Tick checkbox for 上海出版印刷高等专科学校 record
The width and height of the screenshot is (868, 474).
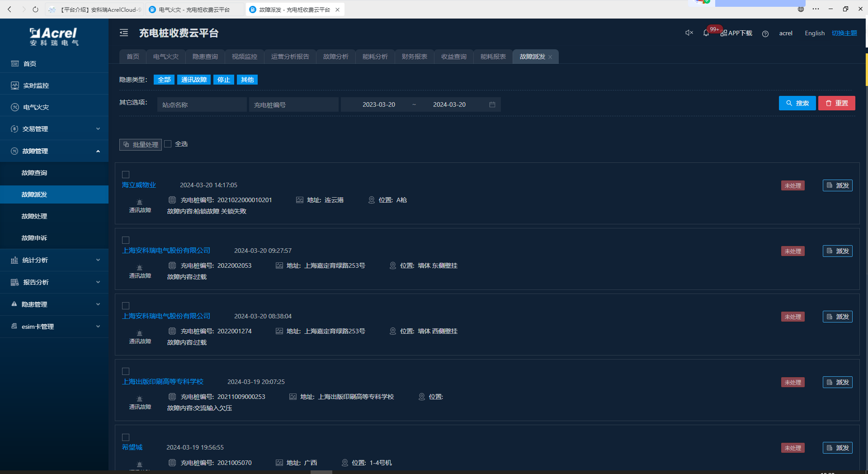click(x=126, y=371)
